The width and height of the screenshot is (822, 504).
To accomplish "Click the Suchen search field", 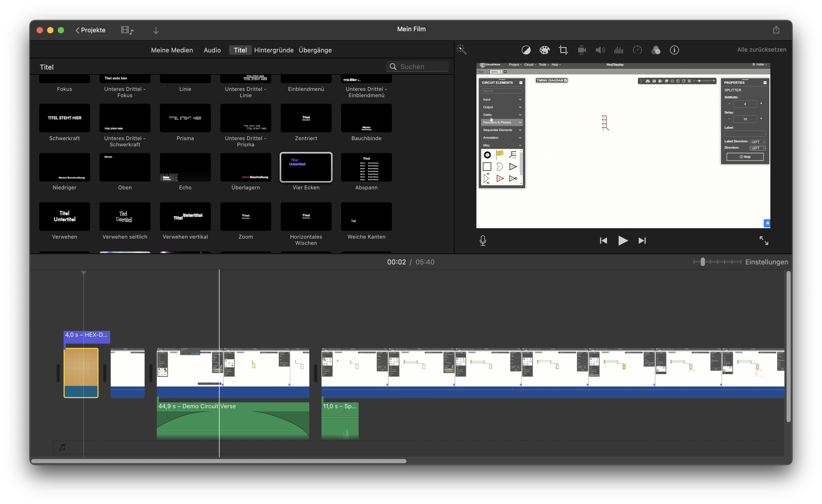I will pos(417,66).
